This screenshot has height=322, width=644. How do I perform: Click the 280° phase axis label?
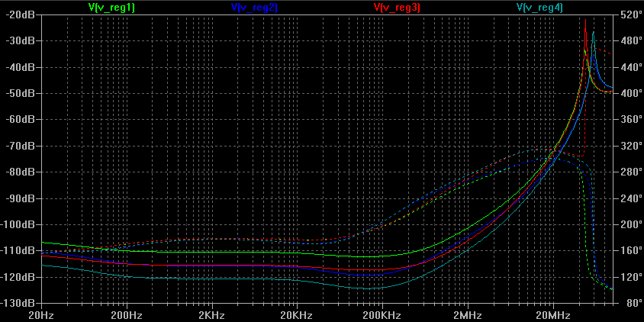tap(630, 172)
